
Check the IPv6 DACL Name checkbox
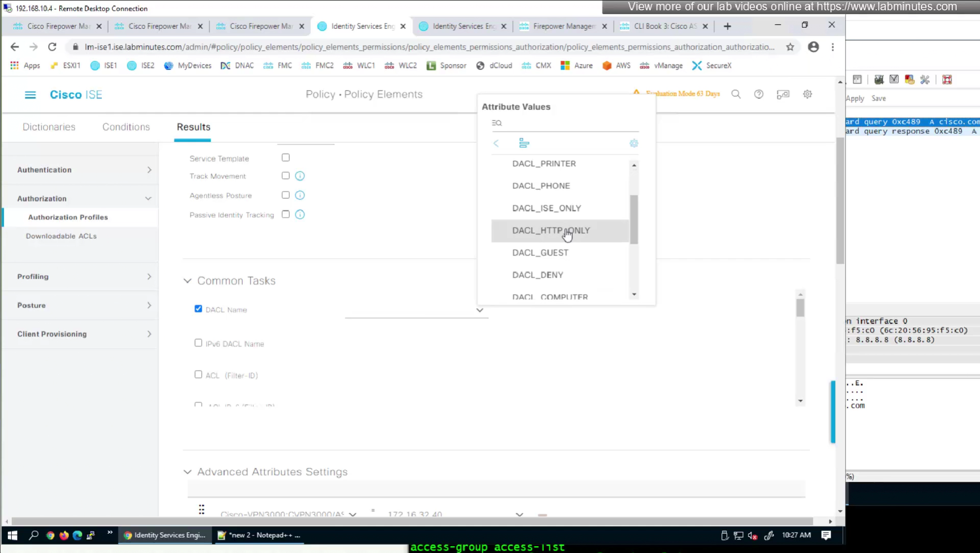[x=198, y=343]
